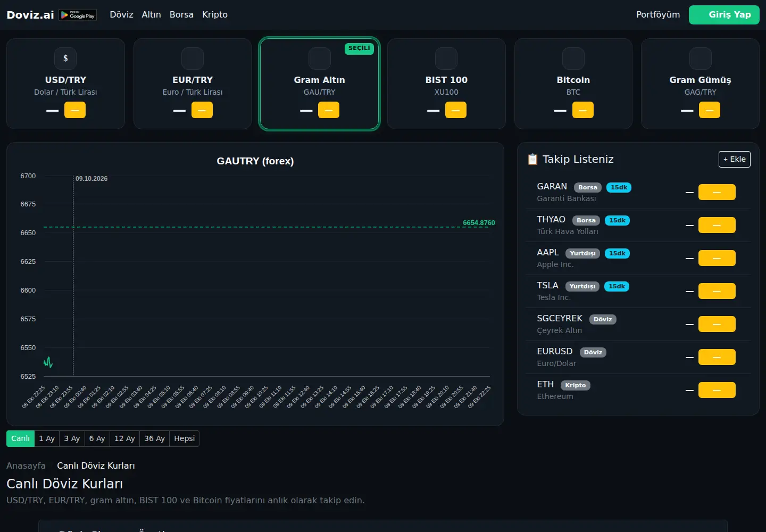Open THYAO watchlist row
The height and width of the screenshot is (532, 766).
(x=638, y=225)
